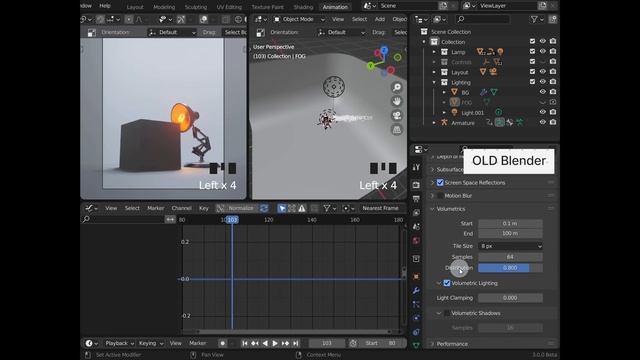Click the zoom magnifier icon in the viewport

[x=396, y=87]
